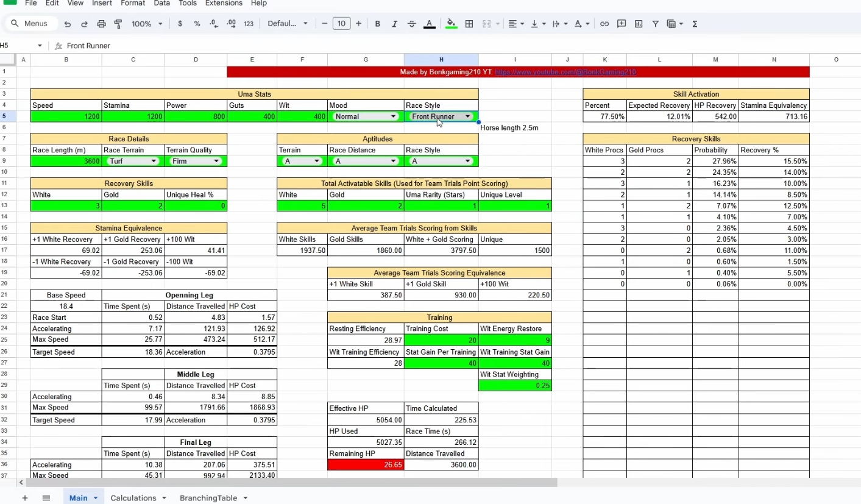The image size is (861, 504).
Task: Open the Name box dropdown arrow
Action: tap(40, 46)
